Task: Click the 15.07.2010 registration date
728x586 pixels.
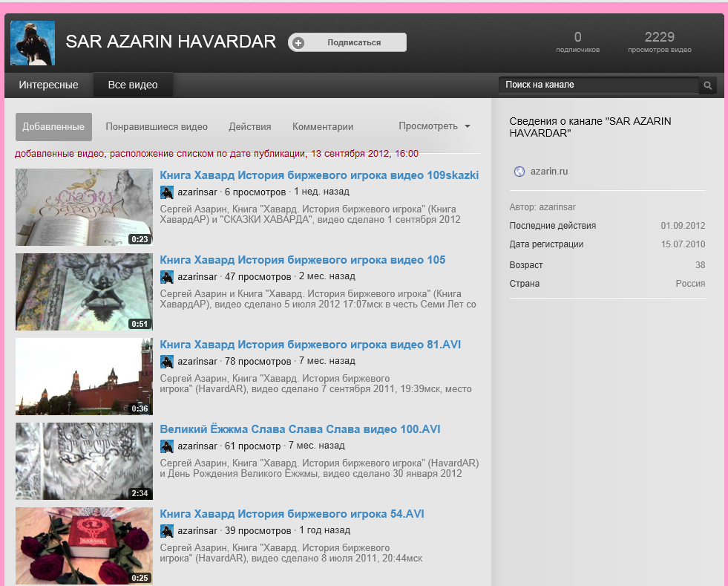Action: [x=683, y=244]
